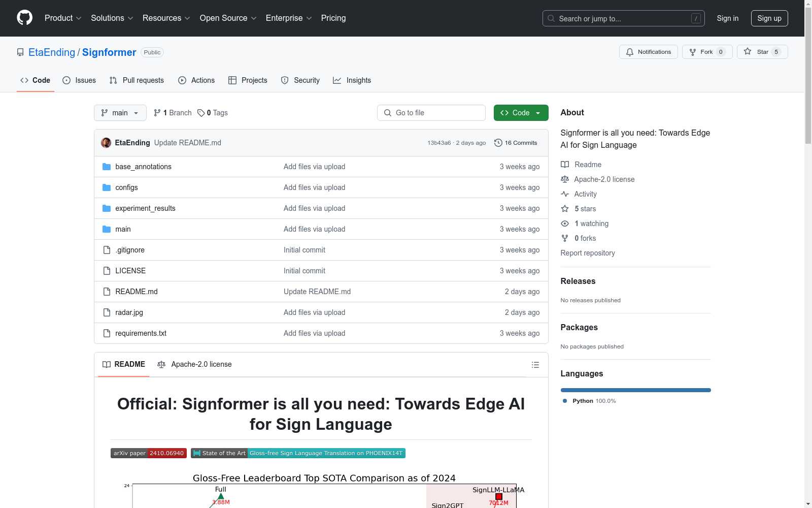812x508 pixels.
Task: Open the Update README.md commit message
Action: (x=188, y=143)
